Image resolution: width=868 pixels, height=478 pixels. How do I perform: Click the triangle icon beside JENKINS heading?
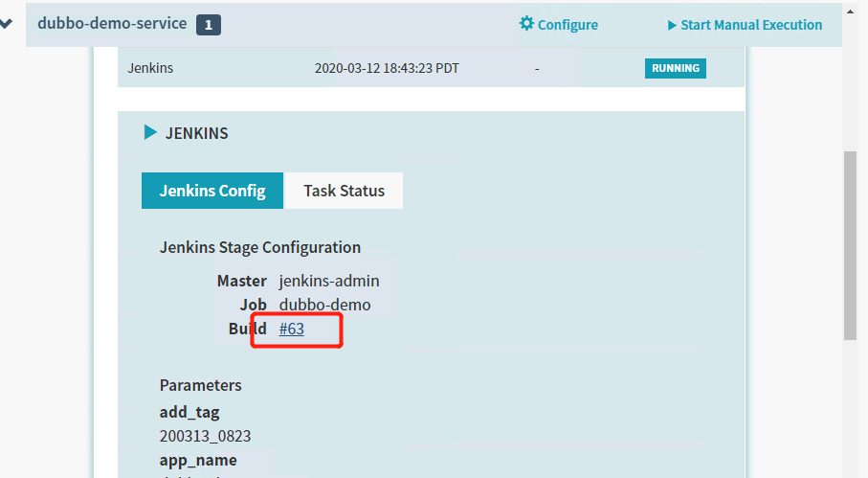(x=150, y=132)
